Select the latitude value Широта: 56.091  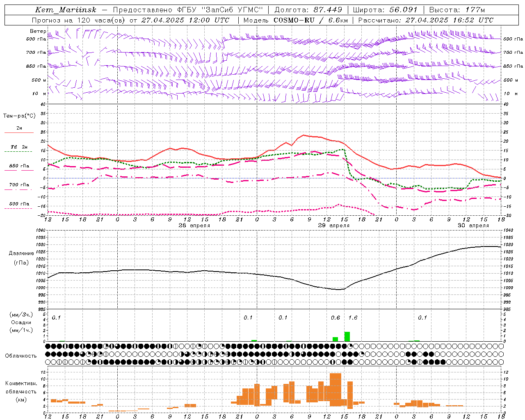(385, 10)
